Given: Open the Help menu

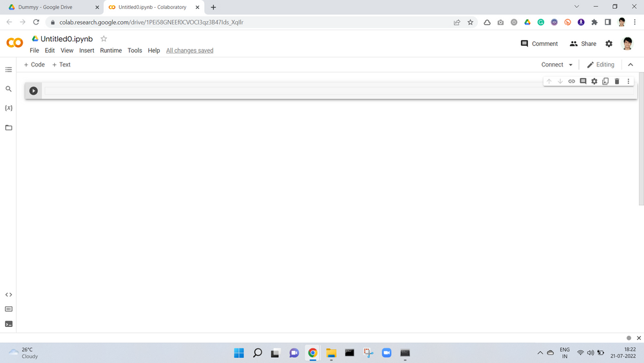Looking at the screenshot, I should tap(154, 50).
